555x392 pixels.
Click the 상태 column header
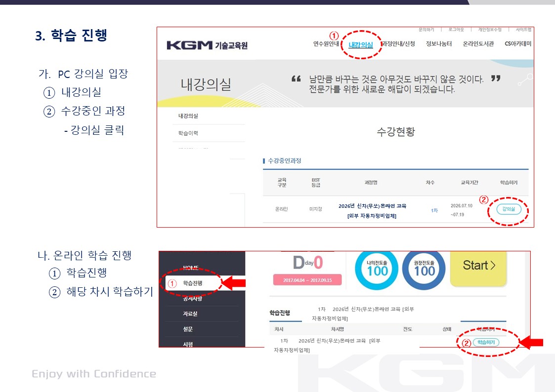click(447, 329)
